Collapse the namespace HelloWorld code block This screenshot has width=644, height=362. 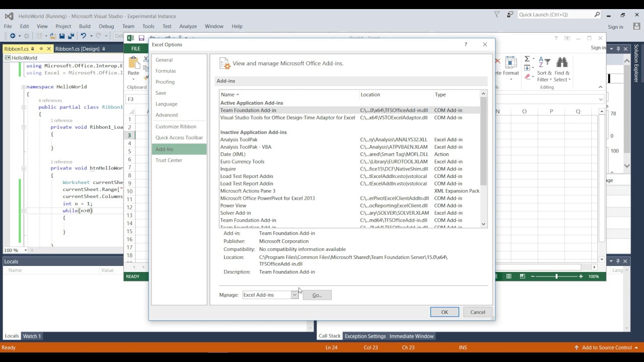point(24,87)
